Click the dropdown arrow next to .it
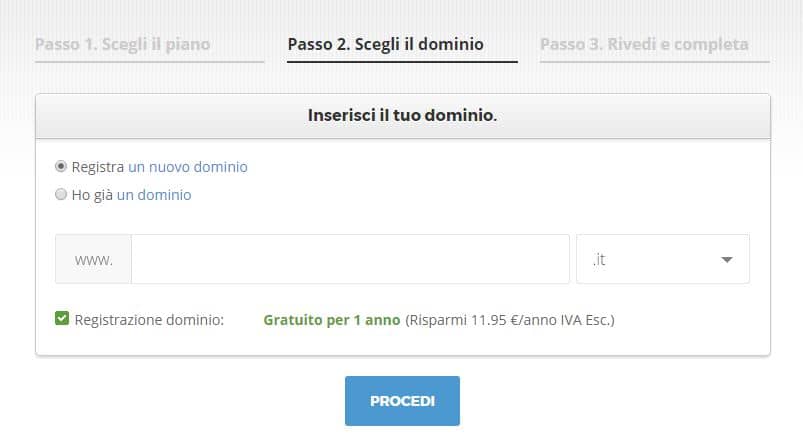 click(x=726, y=260)
